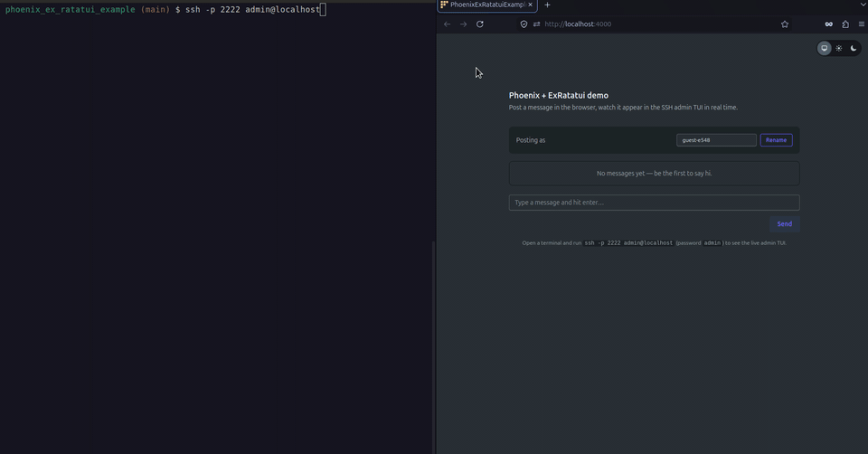Image resolution: width=868 pixels, height=454 pixels.
Task: Click the 'Phoenix + ExRatatui demo' heading
Action: pyautogui.click(x=559, y=95)
